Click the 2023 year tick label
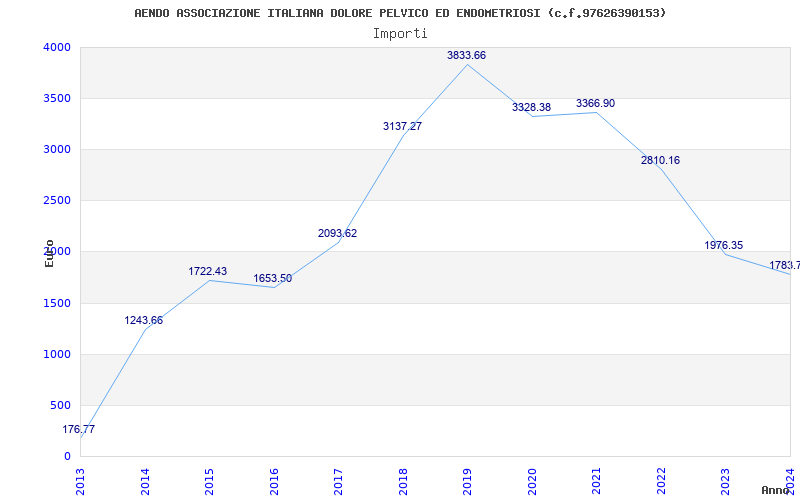Image resolution: width=800 pixels, height=500 pixels. click(x=726, y=481)
